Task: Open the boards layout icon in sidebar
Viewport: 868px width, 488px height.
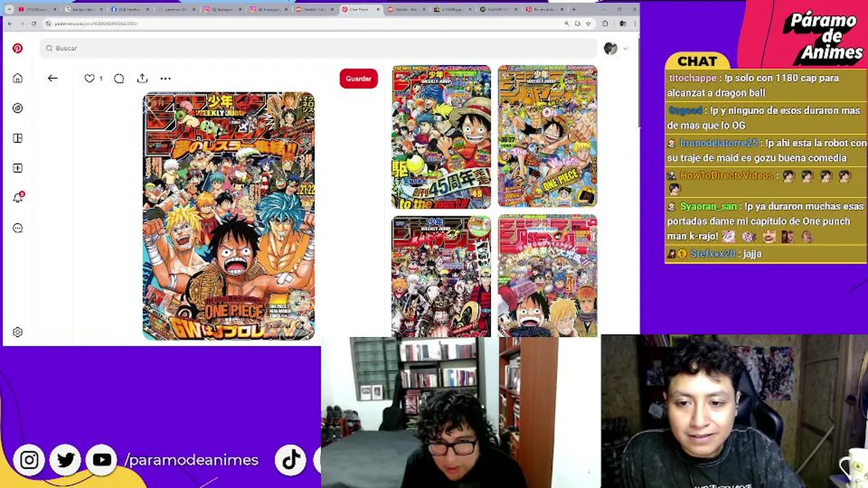Action: [x=18, y=138]
